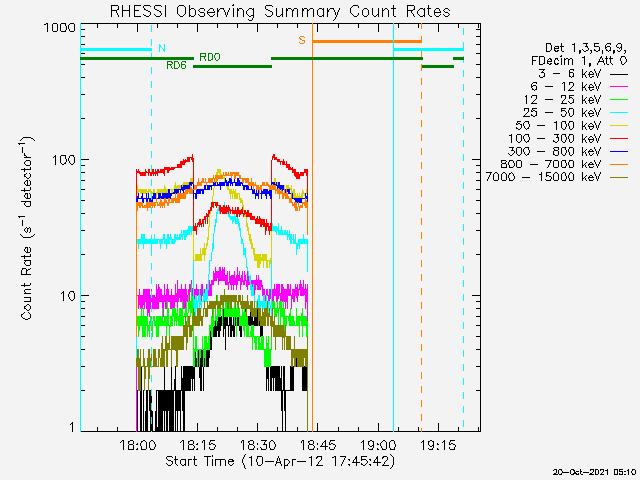Click the '7000 - 15000 keV' legend label
Viewport: 640px width, 480px height.
(543, 177)
